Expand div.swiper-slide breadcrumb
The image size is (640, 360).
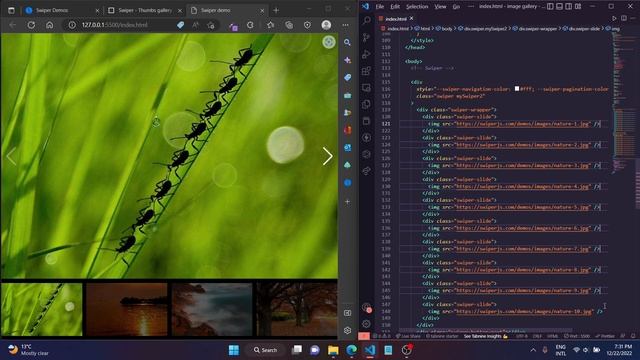click(582, 29)
